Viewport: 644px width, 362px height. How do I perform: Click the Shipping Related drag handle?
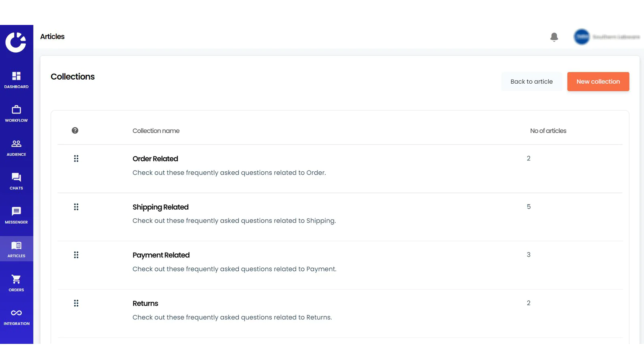click(76, 207)
